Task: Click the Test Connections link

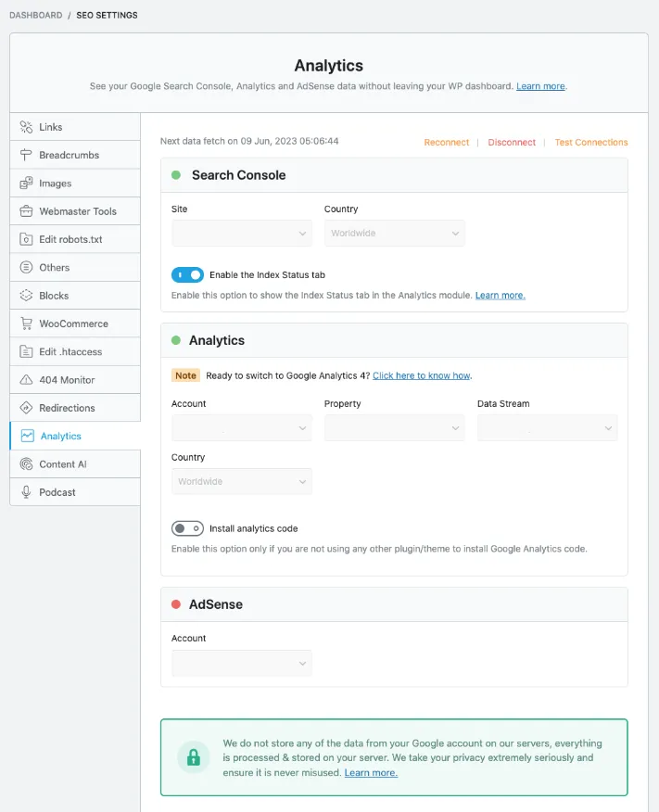Action: [x=591, y=143]
